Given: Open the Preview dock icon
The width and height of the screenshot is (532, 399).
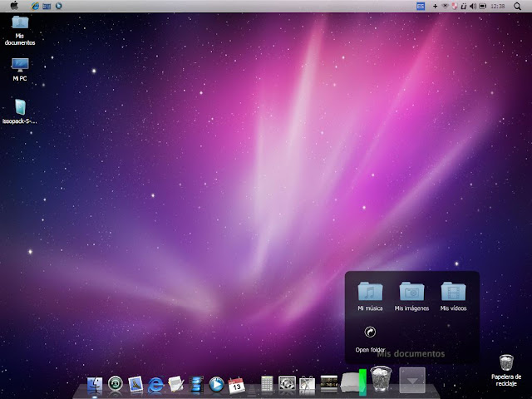Looking at the screenshot, I should pyautogui.click(x=135, y=385).
